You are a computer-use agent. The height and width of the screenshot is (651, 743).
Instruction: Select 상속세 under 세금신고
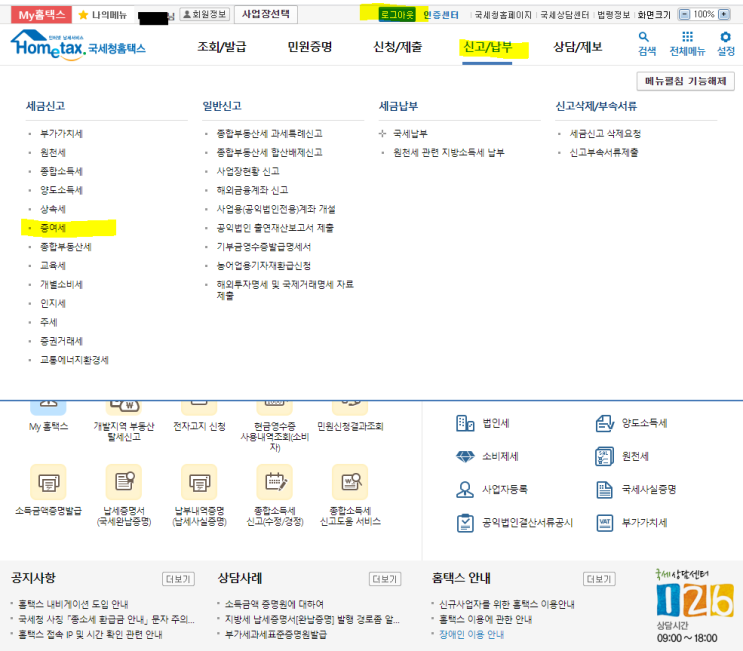click(x=53, y=209)
